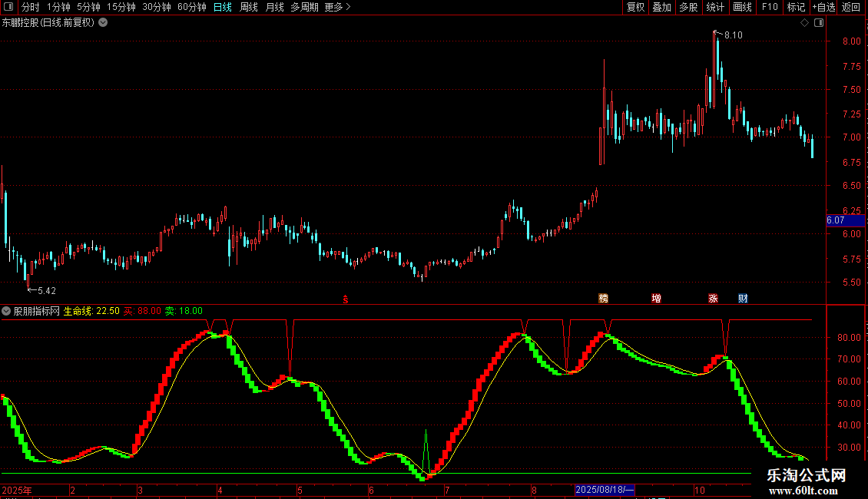Click the red marker below June candles
Screen dimensions: 868x499
pos(346,299)
